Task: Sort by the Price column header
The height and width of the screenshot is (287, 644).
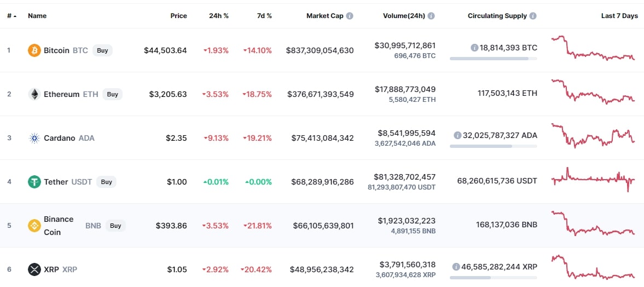Action: click(x=179, y=16)
